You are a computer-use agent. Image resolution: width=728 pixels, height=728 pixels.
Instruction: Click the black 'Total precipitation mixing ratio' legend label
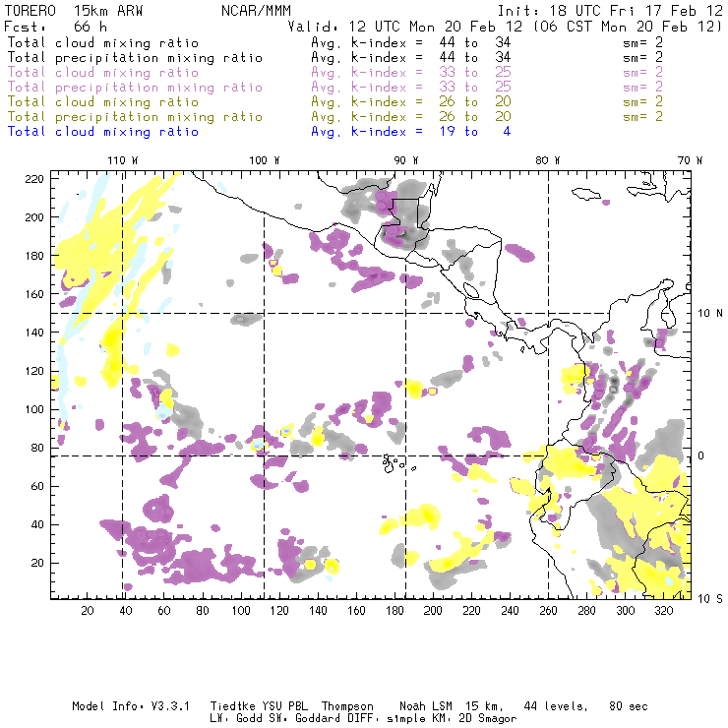[x=135, y=58]
